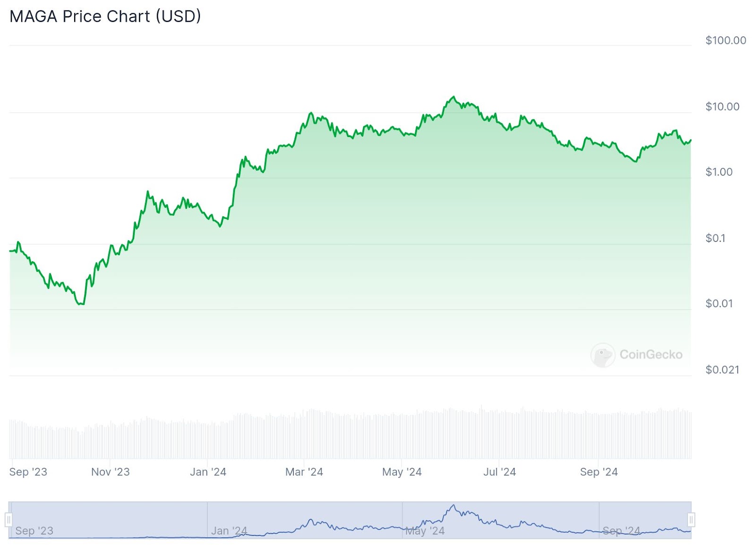This screenshot has width=756, height=552.
Task: Click the right handle of the range navigator
Action: pos(691,520)
